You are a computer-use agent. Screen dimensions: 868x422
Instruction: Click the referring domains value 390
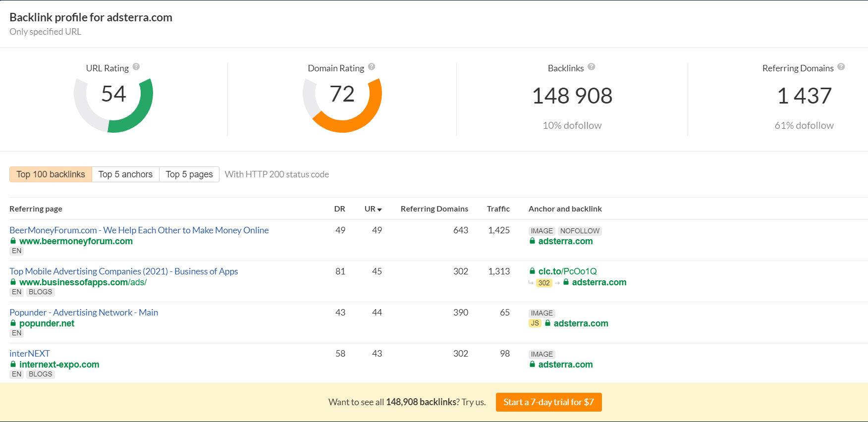tap(461, 313)
